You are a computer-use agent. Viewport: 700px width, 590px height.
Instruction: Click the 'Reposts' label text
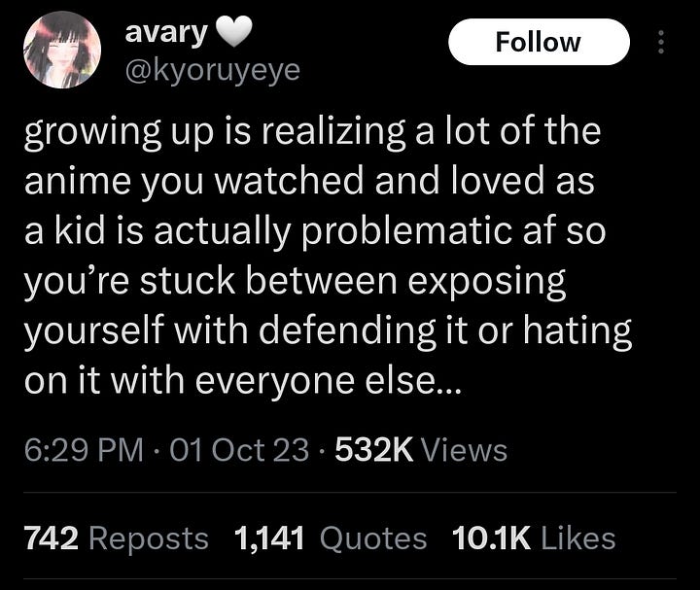pos(149,538)
